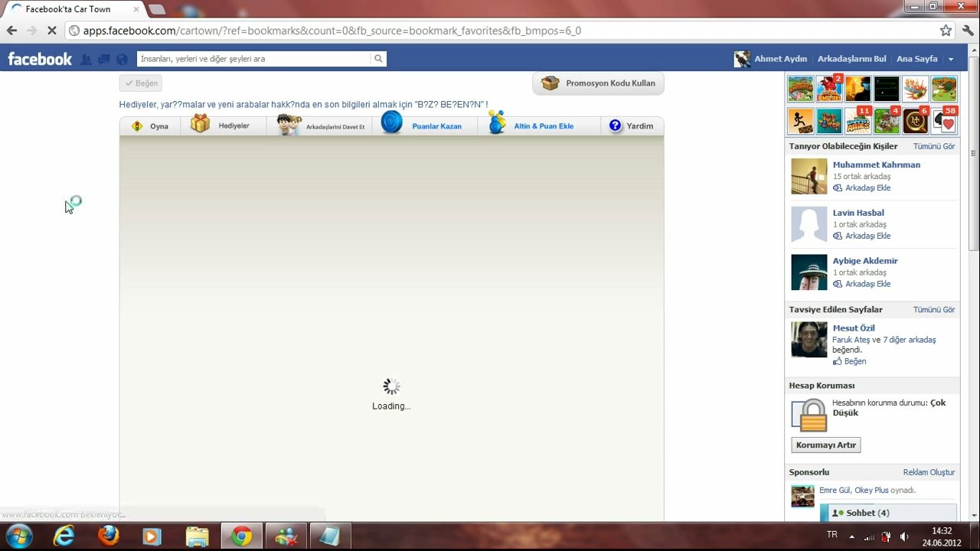Open Mesut Özil page link
Screen dimensions: 980x551
[x=854, y=328]
